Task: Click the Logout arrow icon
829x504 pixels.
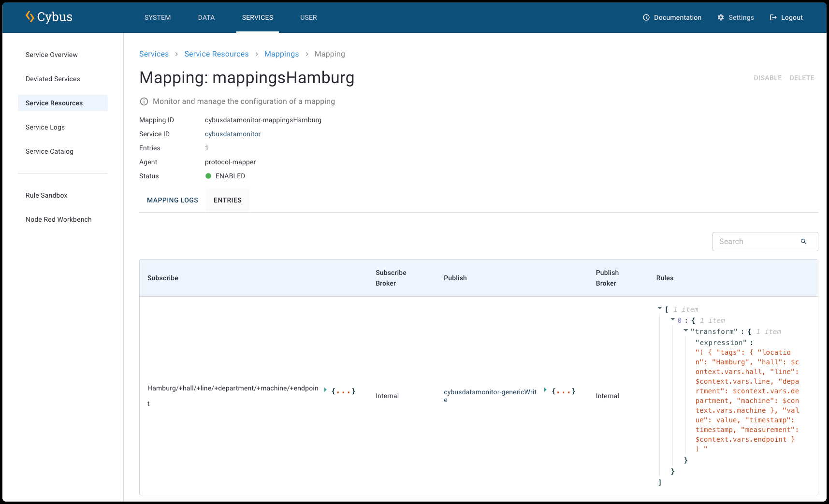Action: point(773,17)
